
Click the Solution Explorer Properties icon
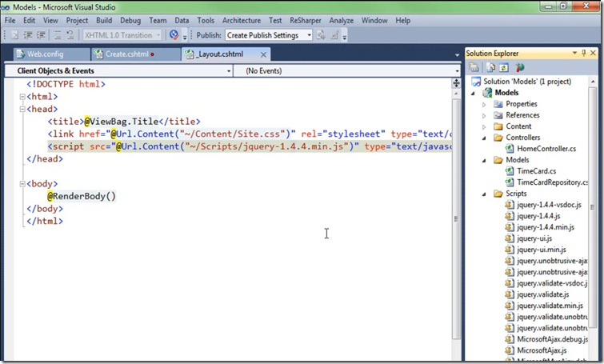[x=474, y=67]
